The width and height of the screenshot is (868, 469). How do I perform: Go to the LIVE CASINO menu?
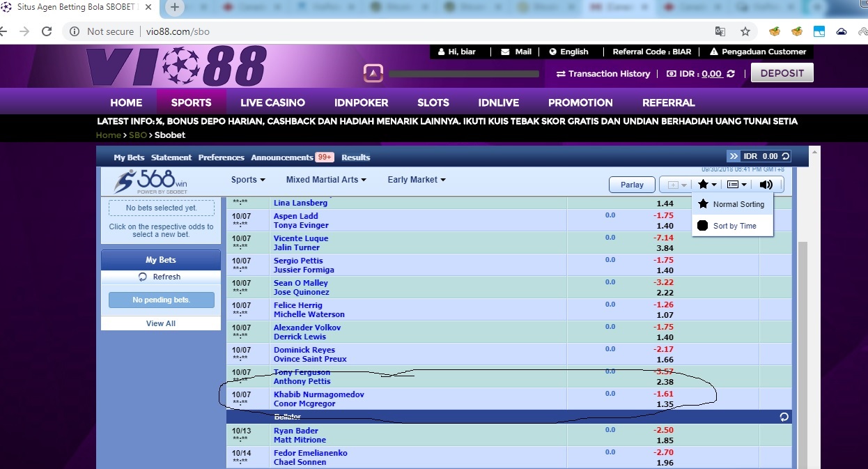(x=272, y=102)
